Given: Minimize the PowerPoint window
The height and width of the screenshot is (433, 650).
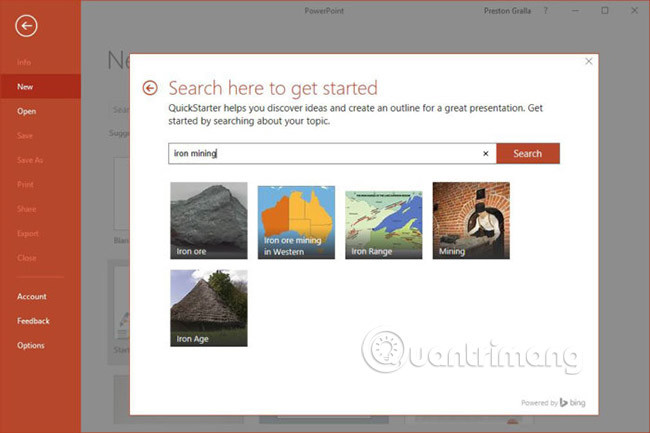Looking at the screenshot, I should (575, 11).
